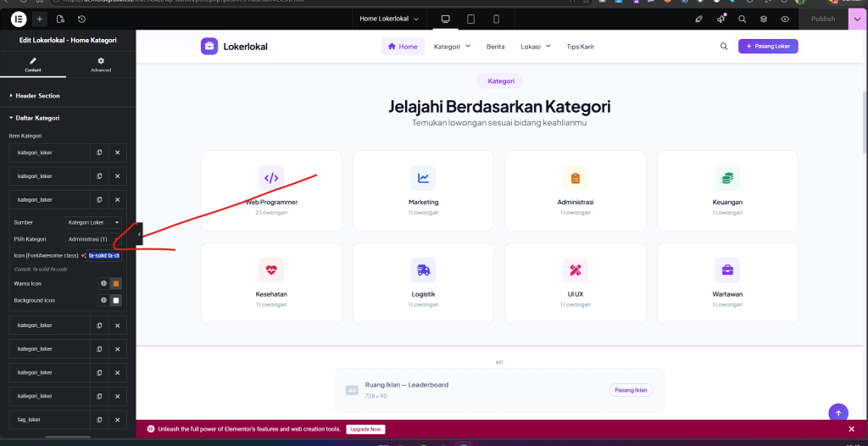Duplicate the first kategori_loker item
The height and width of the screenshot is (446, 868).
(x=99, y=153)
